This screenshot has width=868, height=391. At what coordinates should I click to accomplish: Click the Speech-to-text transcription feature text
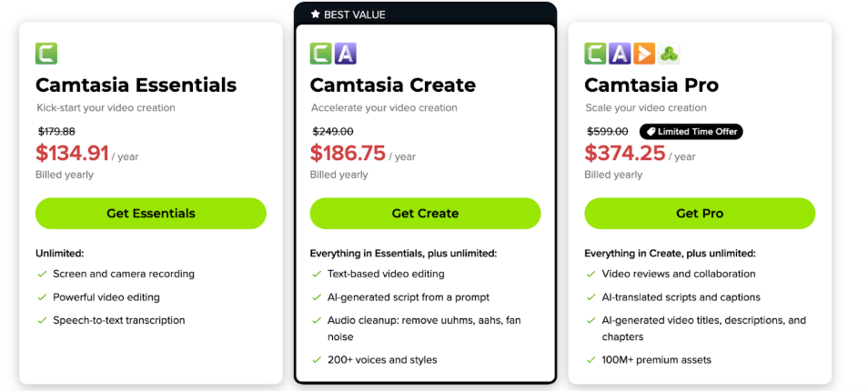pos(119,320)
